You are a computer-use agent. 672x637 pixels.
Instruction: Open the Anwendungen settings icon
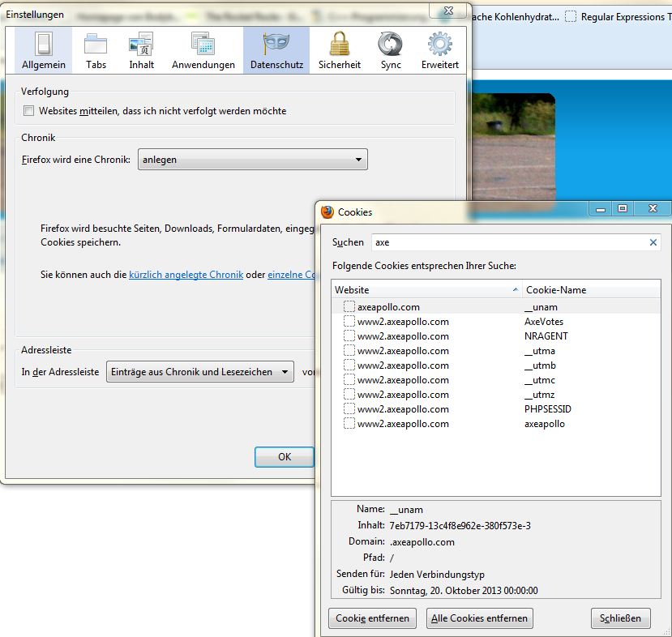click(203, 50)
